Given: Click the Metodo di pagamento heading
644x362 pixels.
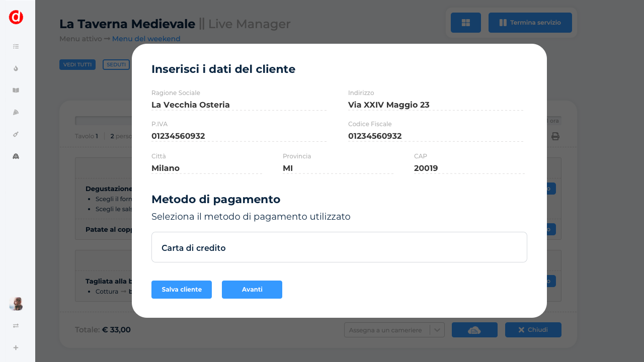Looking at the screenshot, I should point(216,199).
